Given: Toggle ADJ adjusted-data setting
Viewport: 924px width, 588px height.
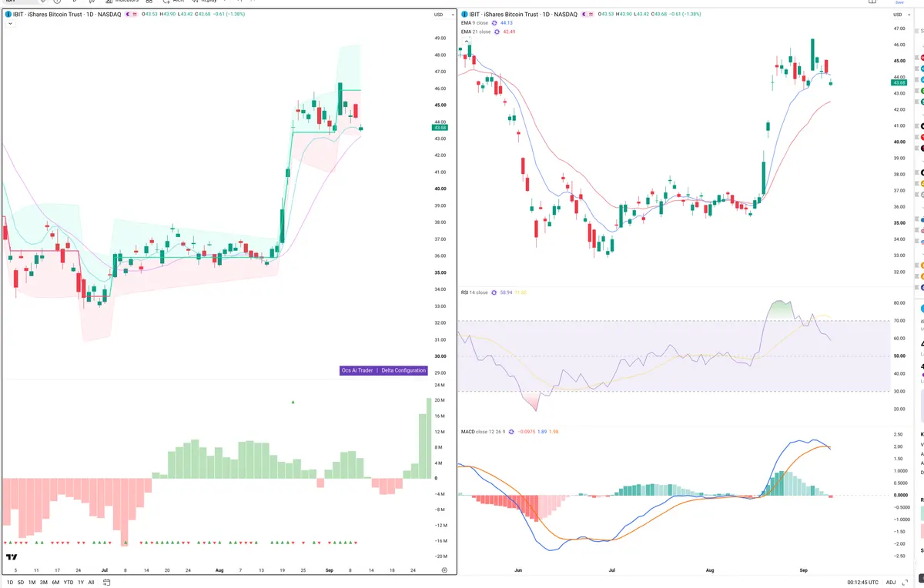Looking at the screenshot, I should click(x=892, y=583).
